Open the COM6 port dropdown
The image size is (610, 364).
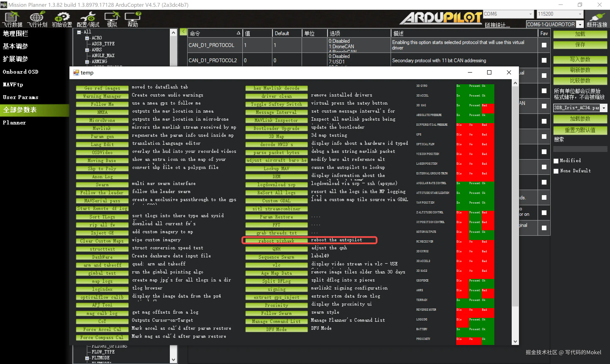(x=530, y=14)
